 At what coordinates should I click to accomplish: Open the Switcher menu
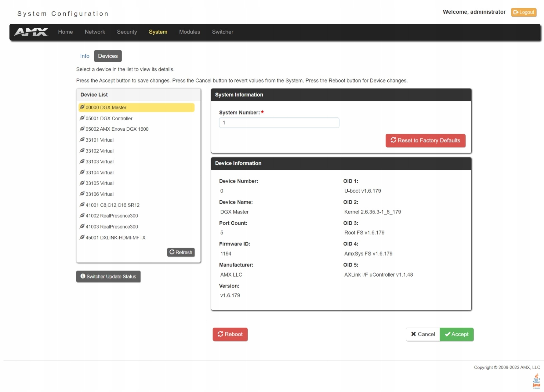[223, 32]
